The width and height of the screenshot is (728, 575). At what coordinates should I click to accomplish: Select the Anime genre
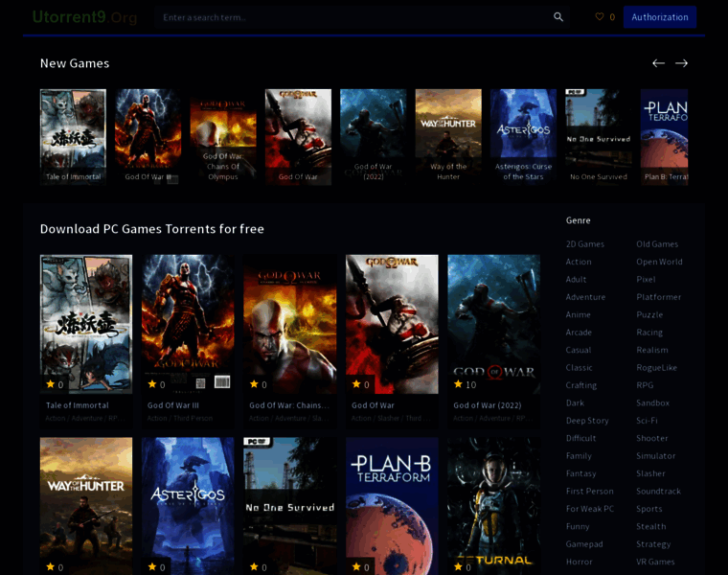click(578, 314)
